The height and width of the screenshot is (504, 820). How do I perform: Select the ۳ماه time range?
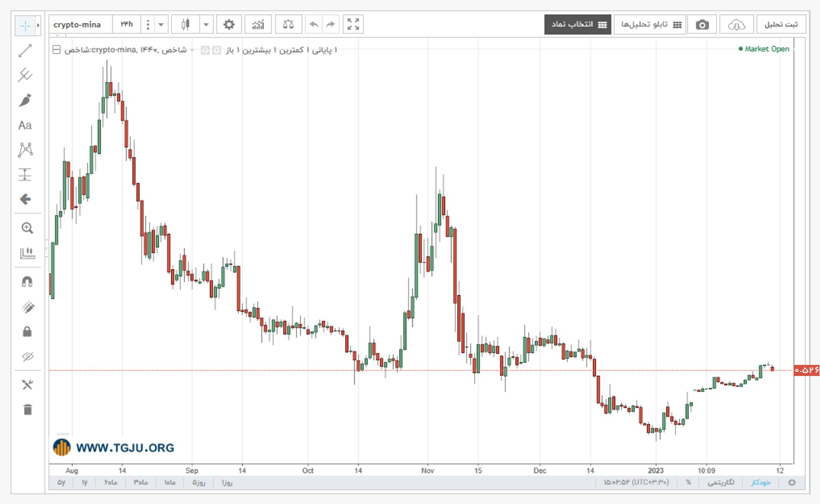click(140, 482)
